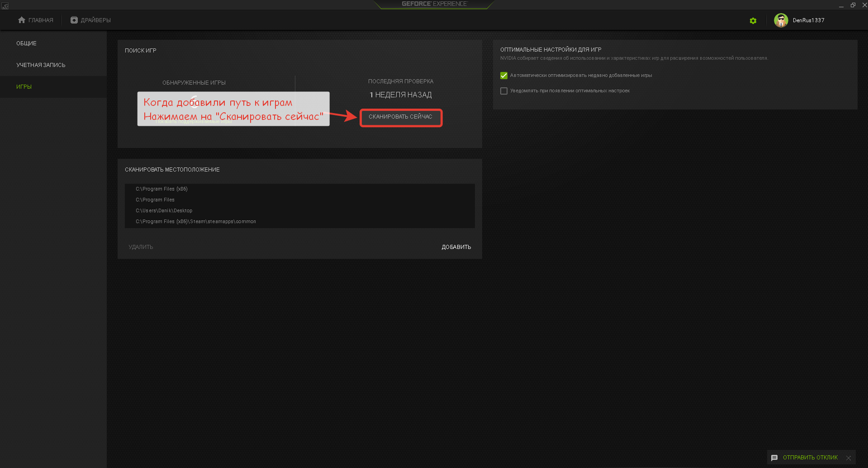The height and width of the screenshot is (468, 868).
Task: Enable notifications for optimal settings availability
Action: point(504,91)
